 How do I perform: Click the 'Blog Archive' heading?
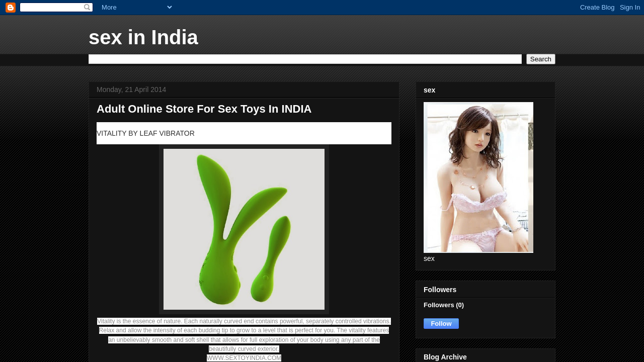click(445, 357)
